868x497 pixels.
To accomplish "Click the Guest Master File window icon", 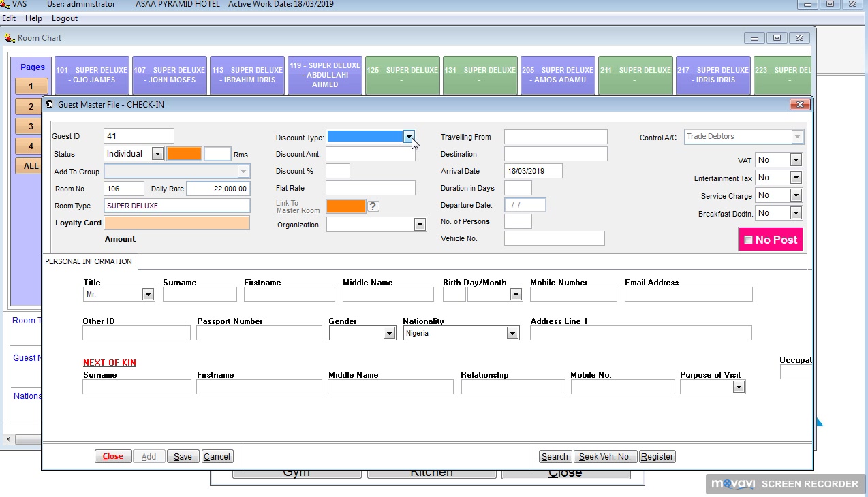I will [49, 104].
